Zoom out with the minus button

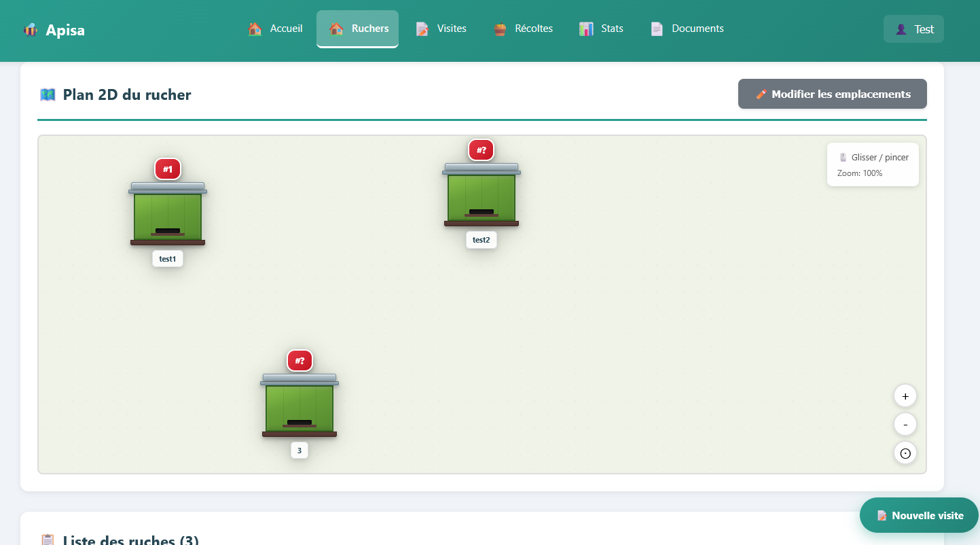coord(905,425)
